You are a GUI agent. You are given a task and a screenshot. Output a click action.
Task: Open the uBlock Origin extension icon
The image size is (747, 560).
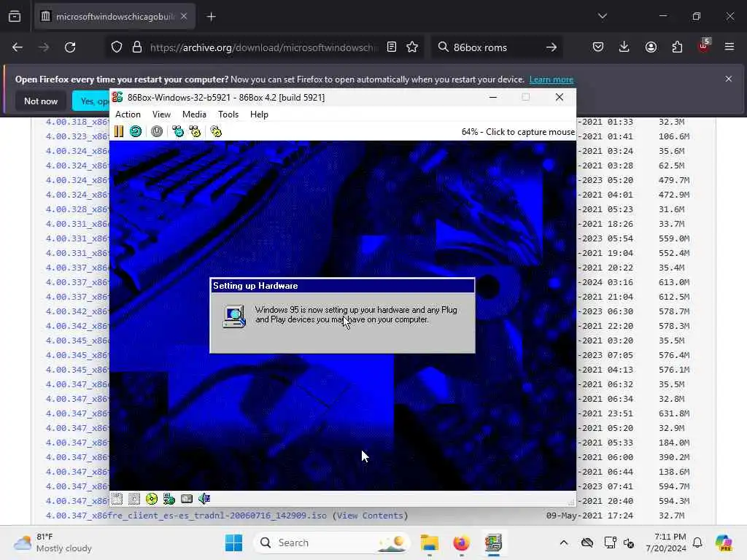point(704,46)
